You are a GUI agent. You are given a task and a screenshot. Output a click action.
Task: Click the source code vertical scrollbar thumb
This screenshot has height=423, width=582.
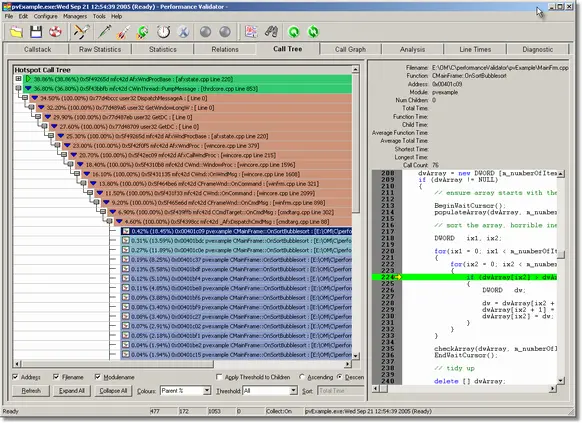point(561,255)
